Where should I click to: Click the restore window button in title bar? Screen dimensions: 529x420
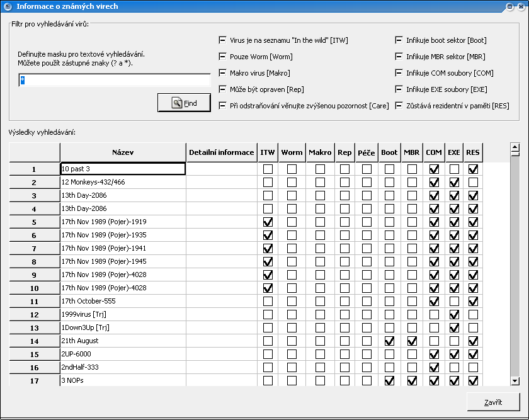509,6
